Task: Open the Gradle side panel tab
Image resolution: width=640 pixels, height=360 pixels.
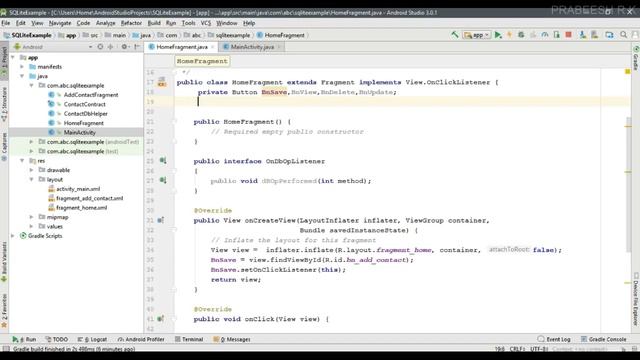Action: (636, 58)
